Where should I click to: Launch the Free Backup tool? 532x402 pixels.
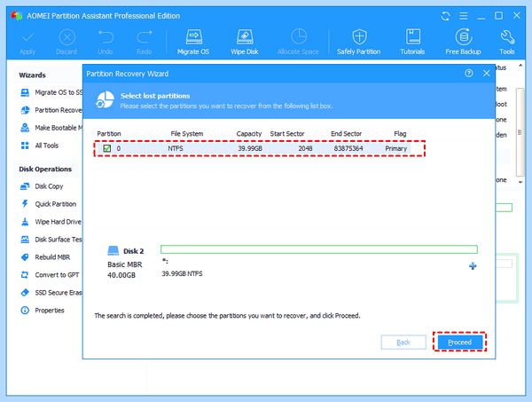pos(463,43)
